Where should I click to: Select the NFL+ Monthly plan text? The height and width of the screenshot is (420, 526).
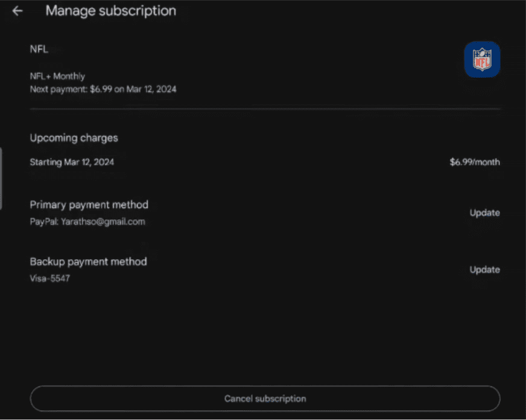coord(57,76)
